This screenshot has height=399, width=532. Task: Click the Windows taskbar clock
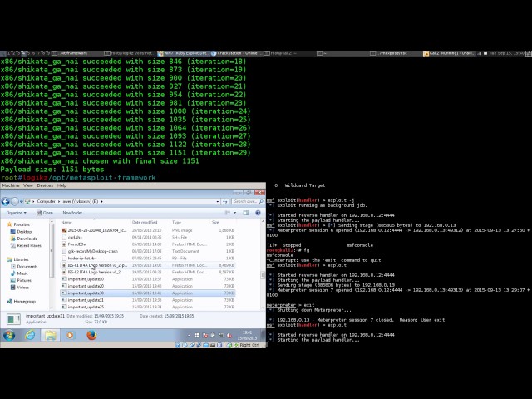[x=247, y=336]
